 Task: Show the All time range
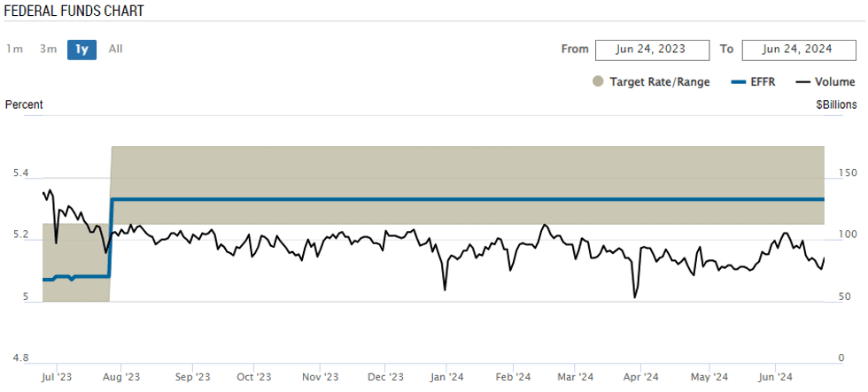[x=116, y=50]
